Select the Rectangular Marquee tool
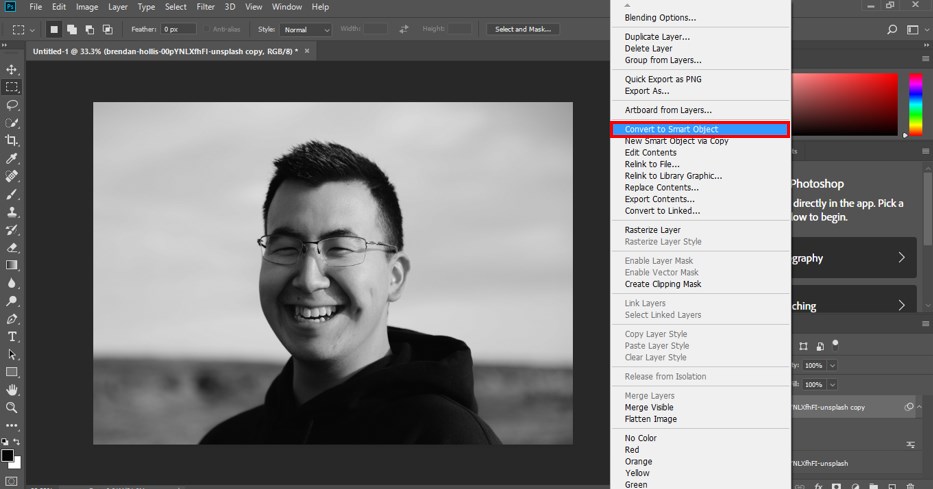Image resolution: width=933 pixels, height=489 pixels. click(11, 87)
